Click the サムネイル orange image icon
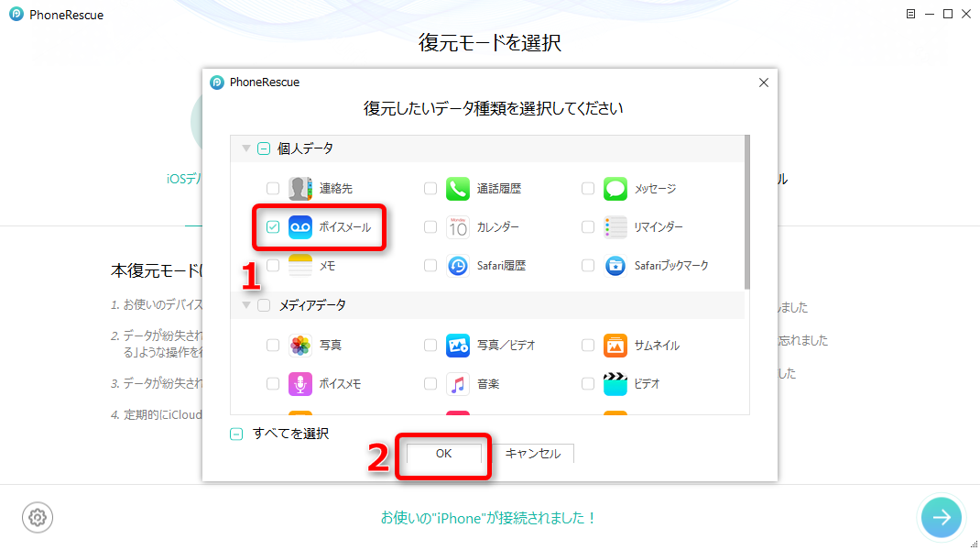The height and width of the screenshot is (550, 980). coord(615,345)
